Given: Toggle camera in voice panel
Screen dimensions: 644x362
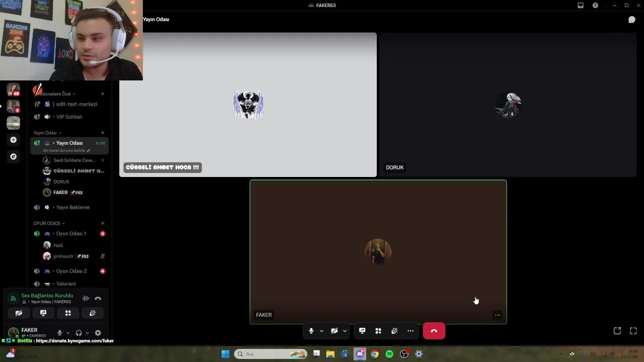Looking at the screenshot, I should 19,313.
